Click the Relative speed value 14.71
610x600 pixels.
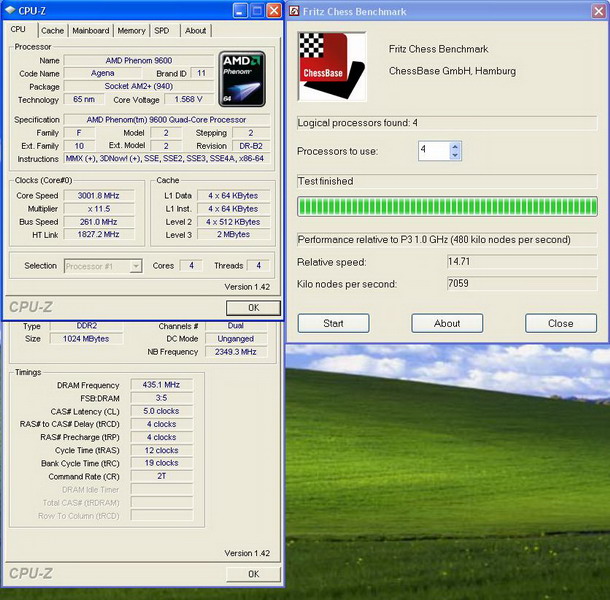click(522, 261)
